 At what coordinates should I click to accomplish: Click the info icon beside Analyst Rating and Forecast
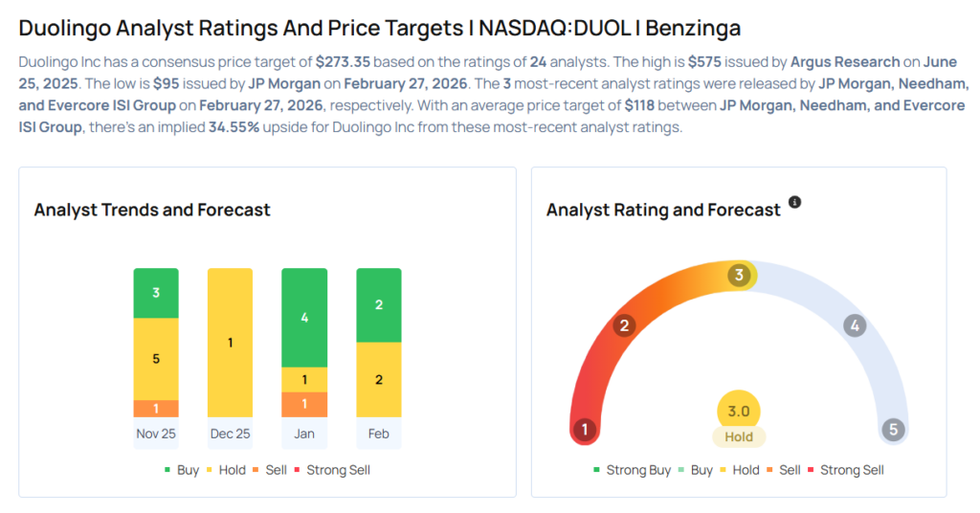click(x=794, y=203)
